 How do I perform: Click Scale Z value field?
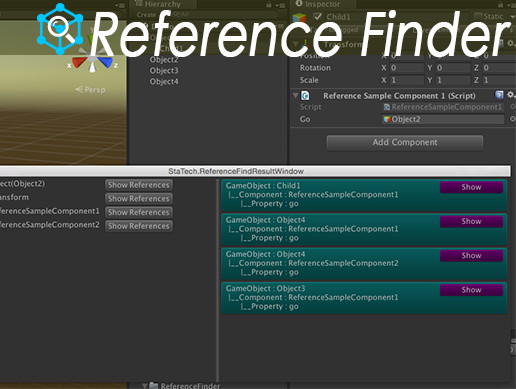[499, 80]
